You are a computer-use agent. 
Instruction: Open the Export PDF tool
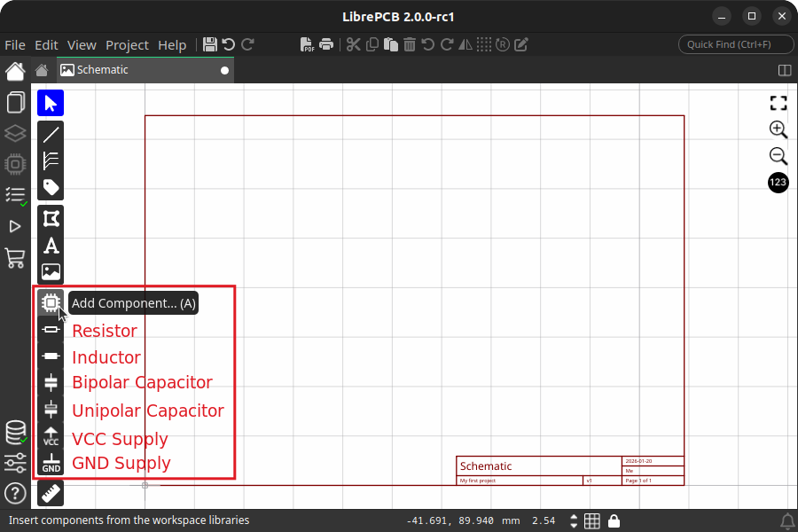[x=308, y=44]
